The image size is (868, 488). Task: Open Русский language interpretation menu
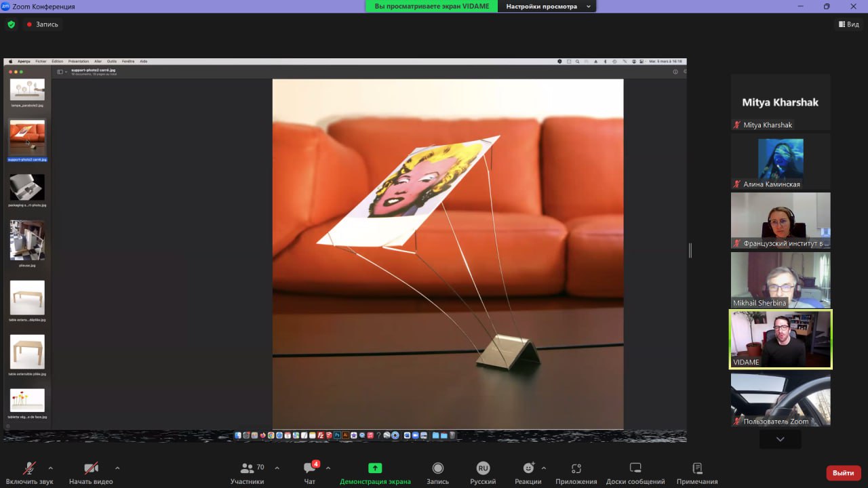click(483, 473)
